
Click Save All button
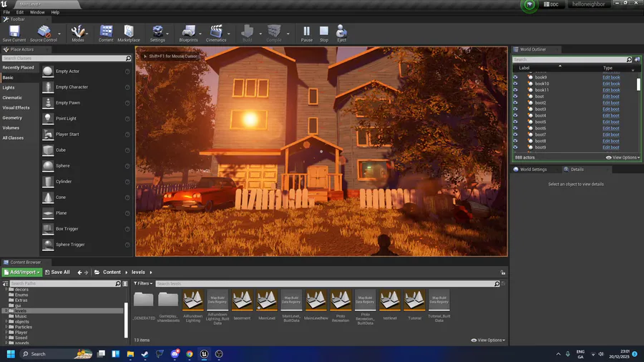pyautogui.click(x=57, y=273)
